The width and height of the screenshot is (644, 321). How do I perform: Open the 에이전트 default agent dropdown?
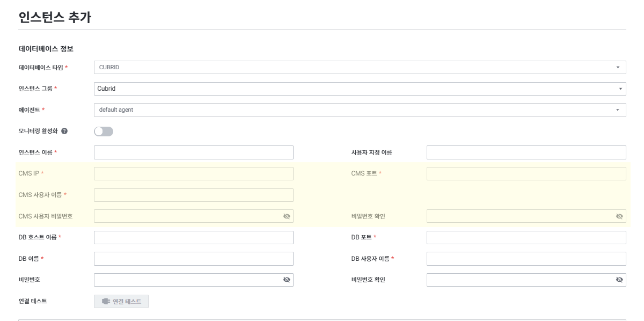point(360,110)
